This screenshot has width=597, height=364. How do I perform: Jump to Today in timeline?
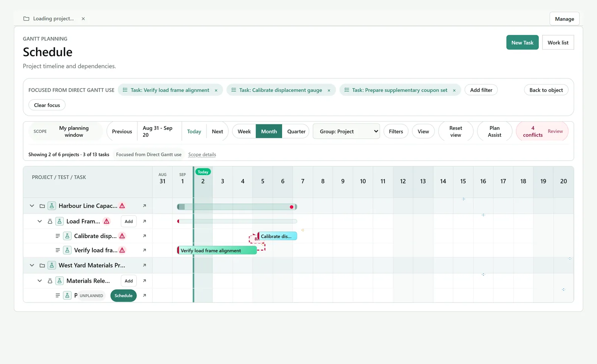point(194,131)
